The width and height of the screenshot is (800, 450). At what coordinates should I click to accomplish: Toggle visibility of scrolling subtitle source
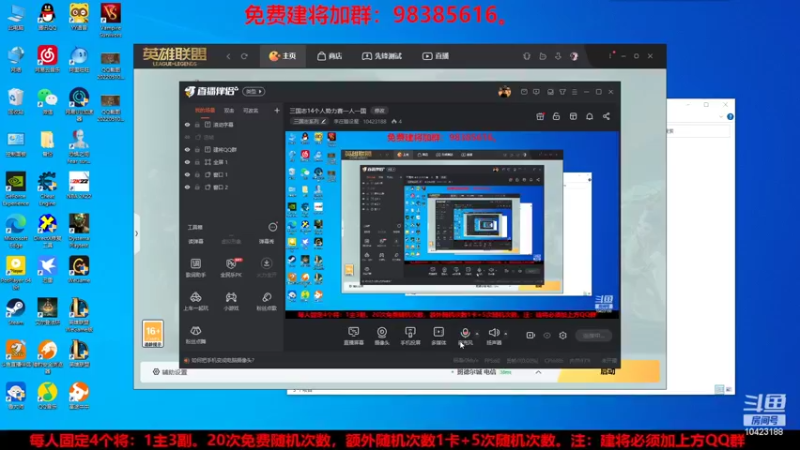[187, 124]
